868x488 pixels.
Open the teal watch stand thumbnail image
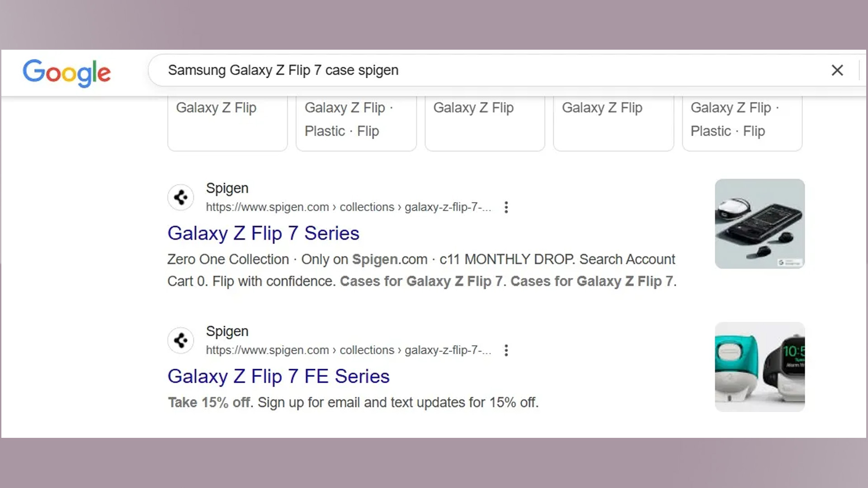(x=759, y=366)
